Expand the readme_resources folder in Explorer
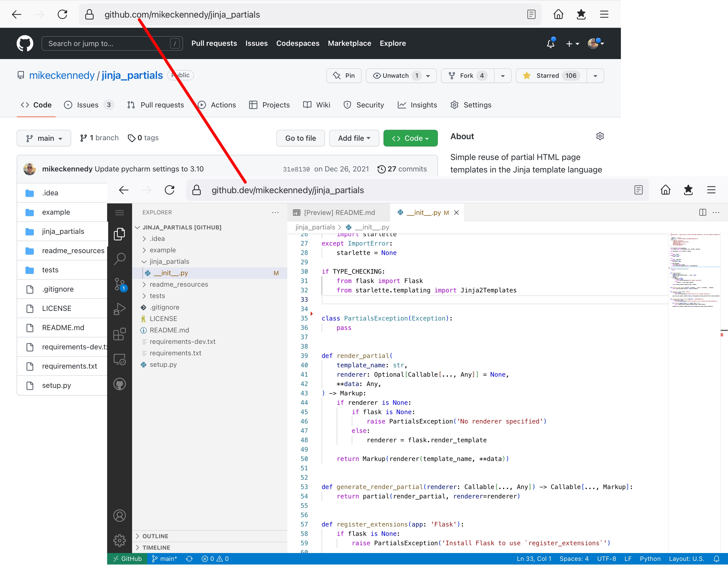The width and height of the screenshot is (728, 565). 179,285
